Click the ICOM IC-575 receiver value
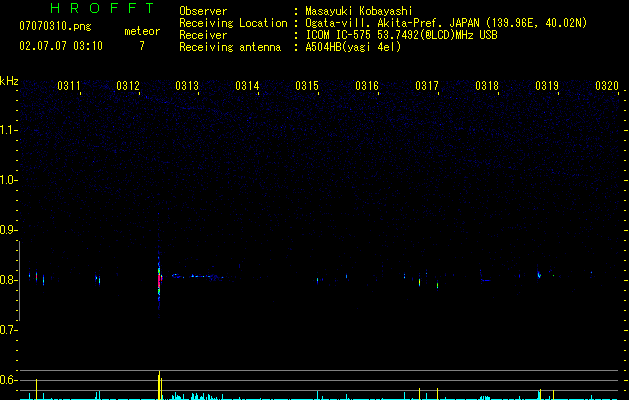The height and width of the screenshot is (400, 629). pos(401,35)
